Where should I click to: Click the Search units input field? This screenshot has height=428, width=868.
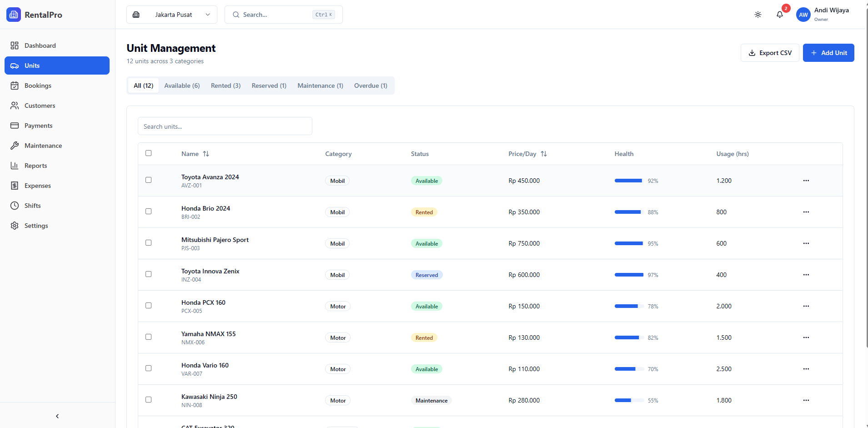225,126
